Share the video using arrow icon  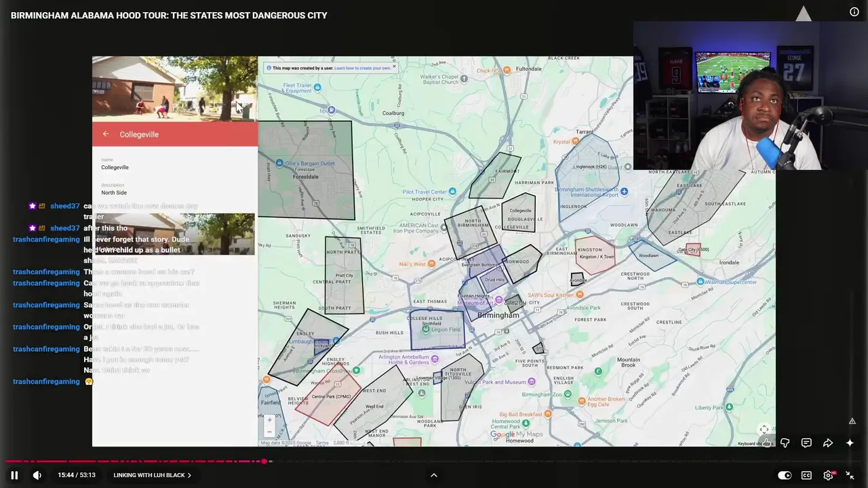pyautogui.click(x=828, y=443)
